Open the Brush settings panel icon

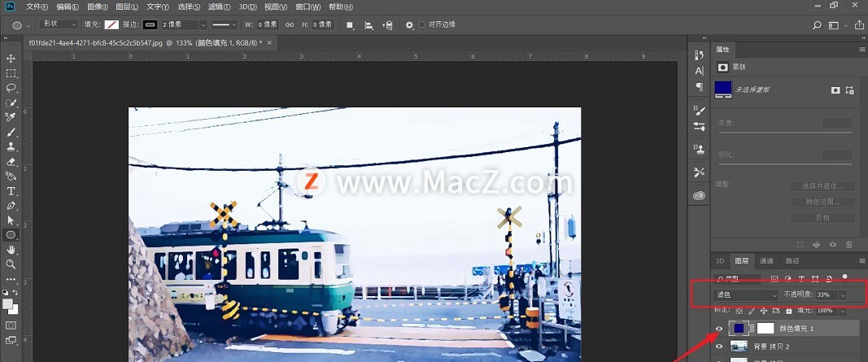[x=699, y=110]
